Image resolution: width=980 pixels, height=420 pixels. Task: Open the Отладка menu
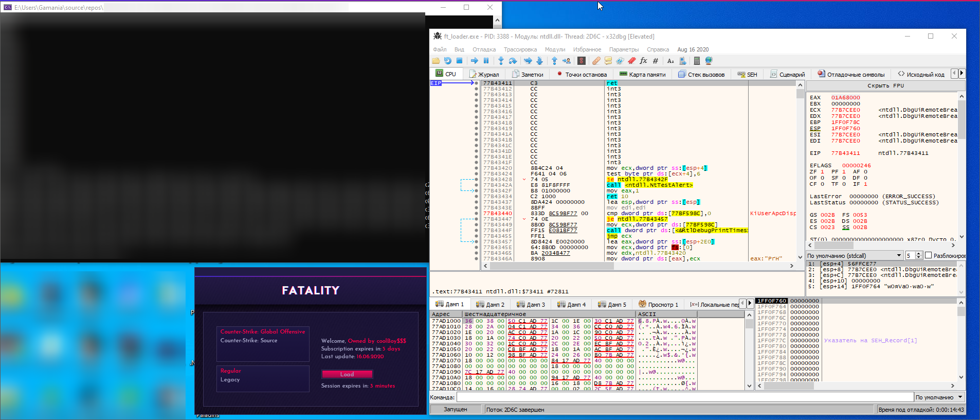pos(484,49)
